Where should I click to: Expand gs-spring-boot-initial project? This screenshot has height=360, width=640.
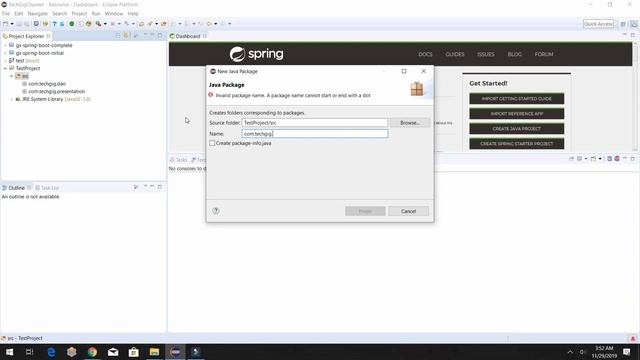[5, 53]
